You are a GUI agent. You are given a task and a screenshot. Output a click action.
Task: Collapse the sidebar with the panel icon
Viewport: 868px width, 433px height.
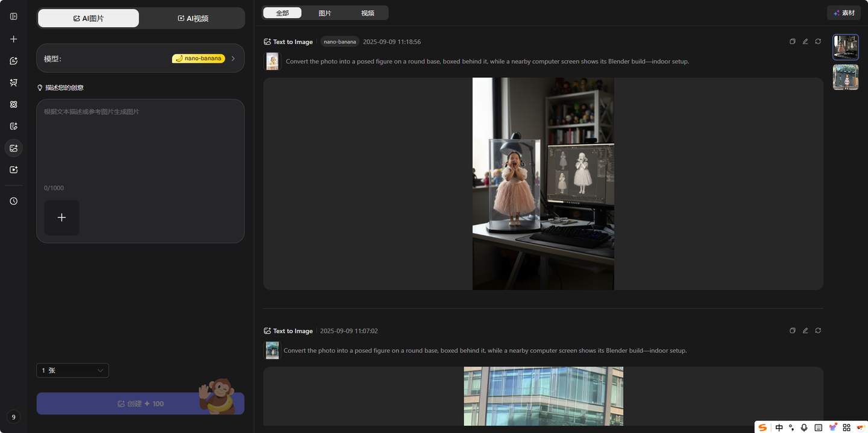(x=14, y=16)
